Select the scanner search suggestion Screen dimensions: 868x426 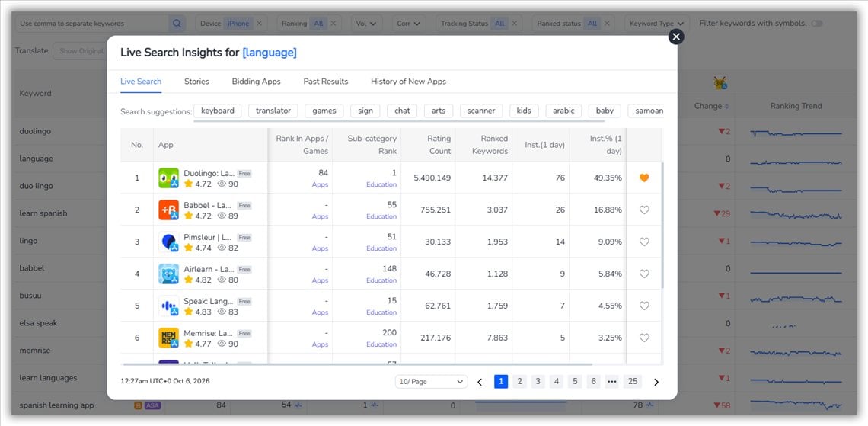point(481,111)
